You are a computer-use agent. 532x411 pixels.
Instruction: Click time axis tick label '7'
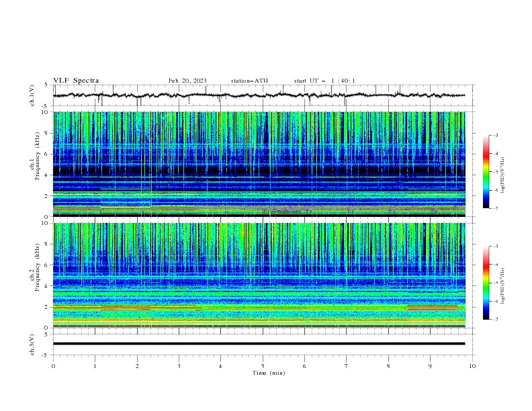(347, 366)
